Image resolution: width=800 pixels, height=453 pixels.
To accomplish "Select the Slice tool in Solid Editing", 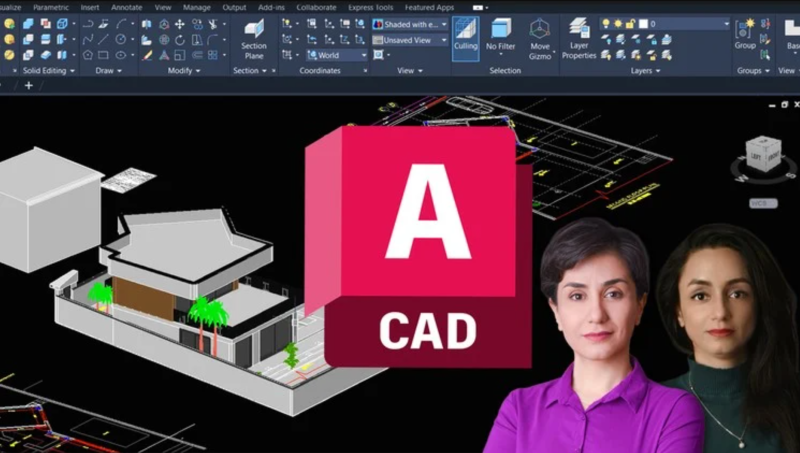I will [45, 39].
